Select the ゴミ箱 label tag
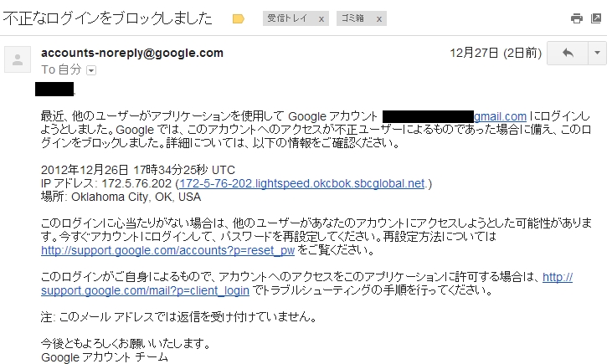 coord(352,18)
